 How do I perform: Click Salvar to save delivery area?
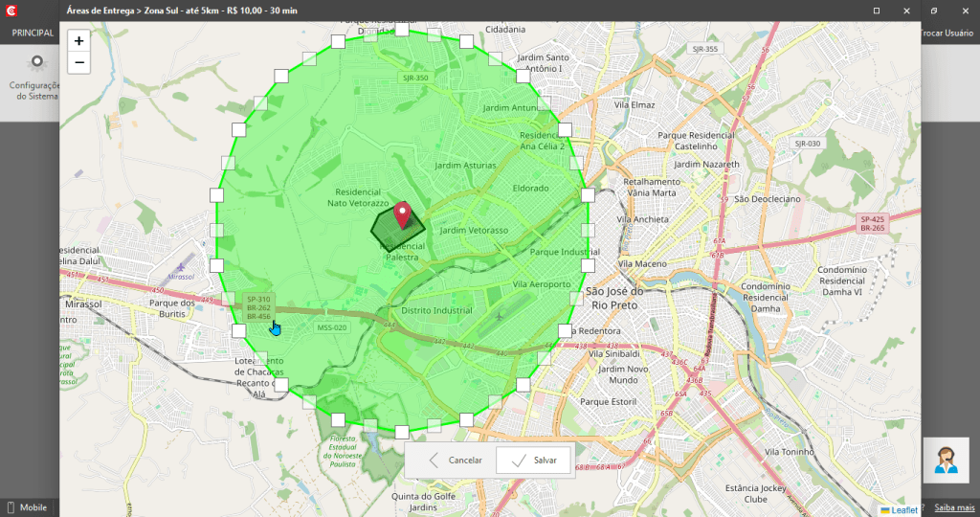tap(533, 461)
